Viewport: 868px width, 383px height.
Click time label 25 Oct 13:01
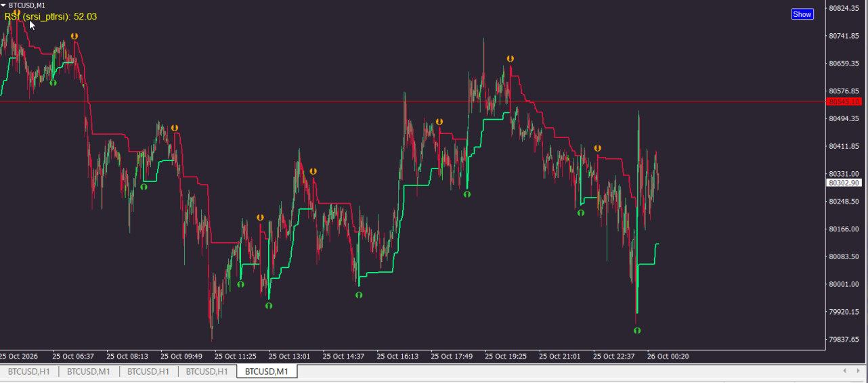[x=290, y=356]
